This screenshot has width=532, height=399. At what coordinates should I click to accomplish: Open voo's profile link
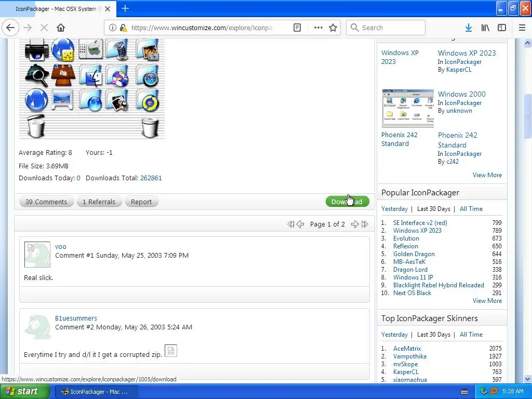pyautogui.click(x=61, y=247)
